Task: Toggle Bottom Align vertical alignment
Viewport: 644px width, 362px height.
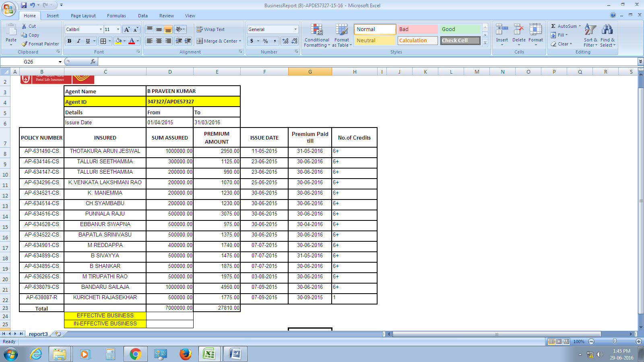Action: click(168, 29)
